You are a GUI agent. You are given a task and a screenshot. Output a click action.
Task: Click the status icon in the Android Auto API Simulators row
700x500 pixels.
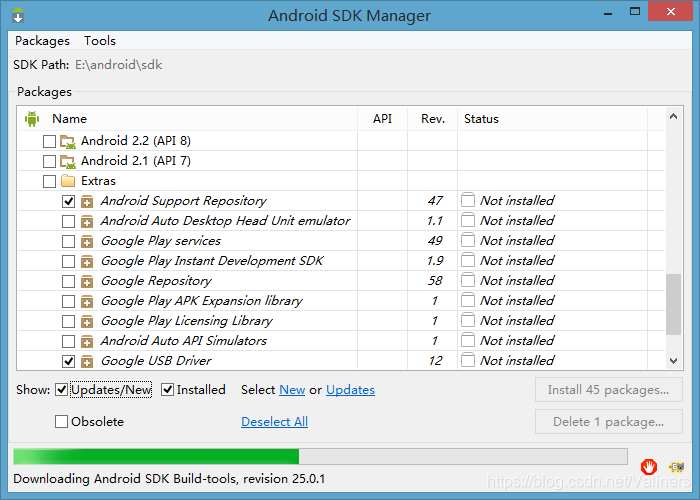468,340
